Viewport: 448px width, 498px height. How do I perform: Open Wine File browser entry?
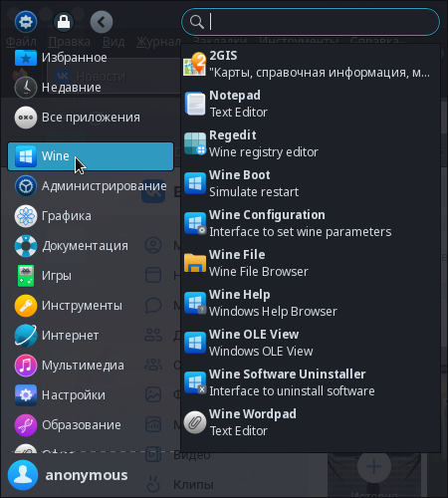tap(311, 263)
